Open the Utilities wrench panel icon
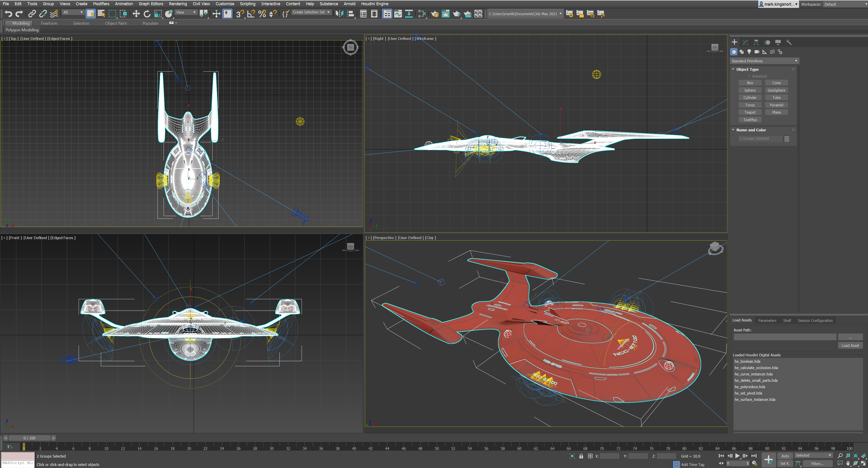This screenshot has height=468, width=868. pyautogui.click(x=789, y=42)
